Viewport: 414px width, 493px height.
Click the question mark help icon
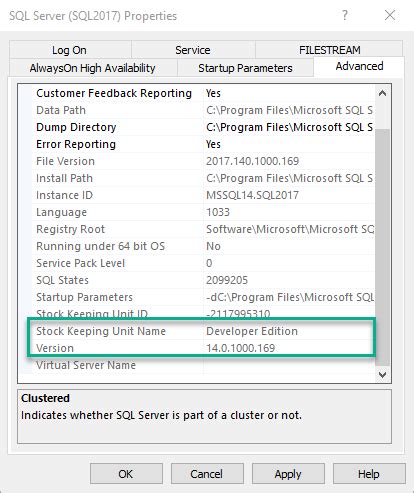click(x=345, y=15)
